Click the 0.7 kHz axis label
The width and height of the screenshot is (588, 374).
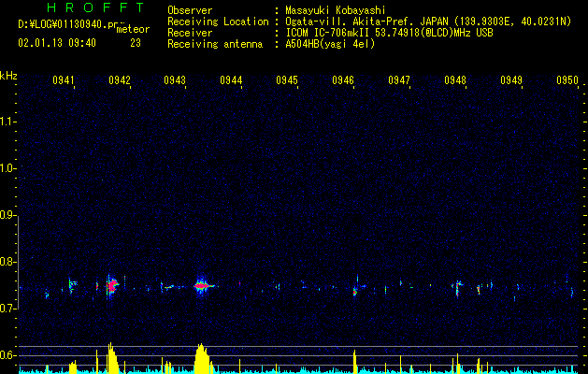click(x=7, y=309)
